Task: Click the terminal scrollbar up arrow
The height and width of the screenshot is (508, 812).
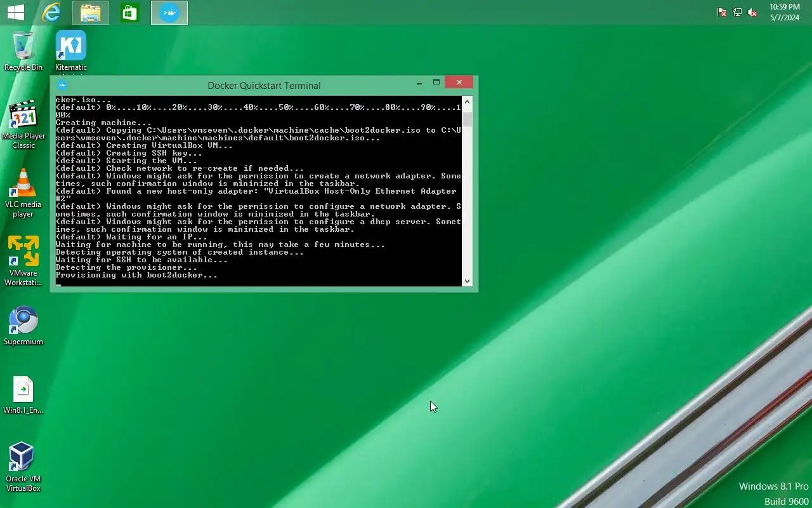Action: pyautogui.click(x=468, y=101)
